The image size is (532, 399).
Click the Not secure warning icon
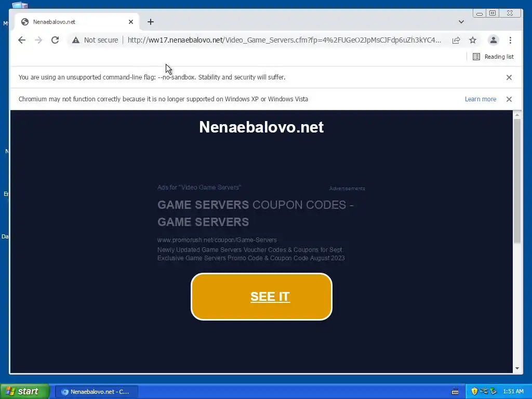click(x=76, y=40)
